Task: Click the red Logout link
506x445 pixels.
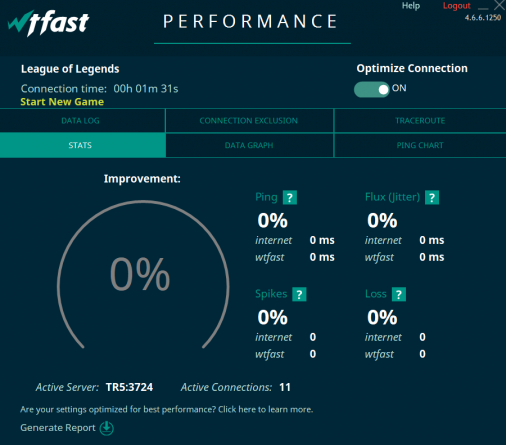Action: 456,6
